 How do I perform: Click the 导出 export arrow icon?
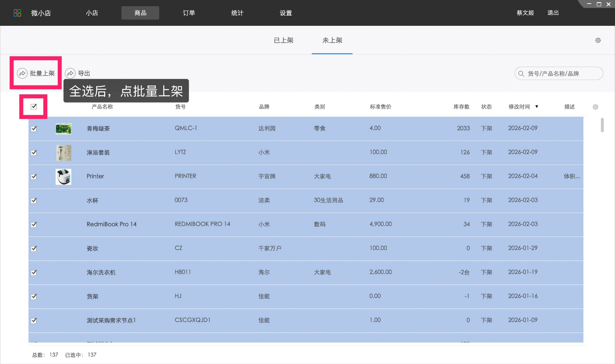point(70,73)
